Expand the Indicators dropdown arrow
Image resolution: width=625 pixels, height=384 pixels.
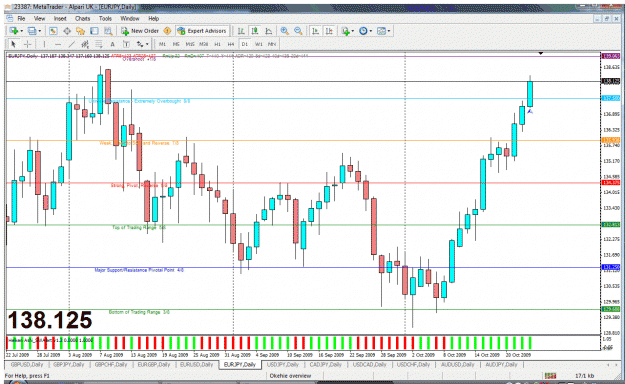point(353,31)
